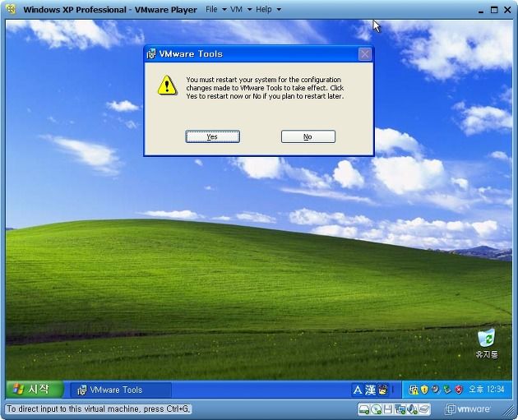Viewport: 518px width, 420px height.
Task: Click the Windows flag logo on the Start button
Action: click(x=18, y=390)
